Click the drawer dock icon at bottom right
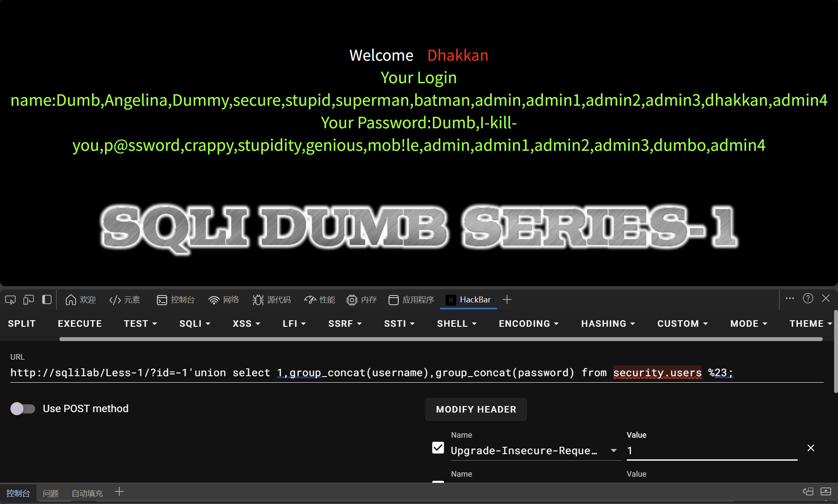This screenshot has height=504, width=838. [x=808, y=491]
